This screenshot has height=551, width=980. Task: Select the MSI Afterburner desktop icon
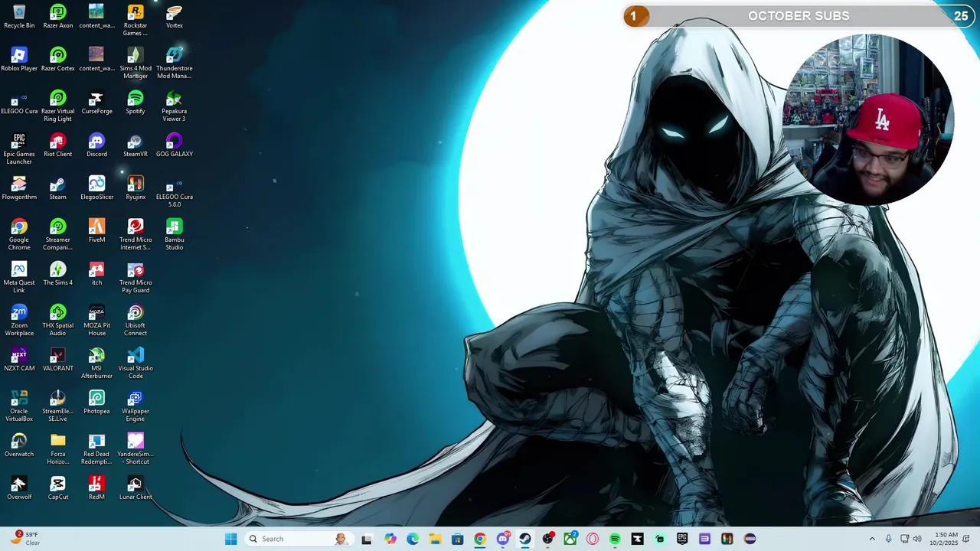click(x=96, y=363)
